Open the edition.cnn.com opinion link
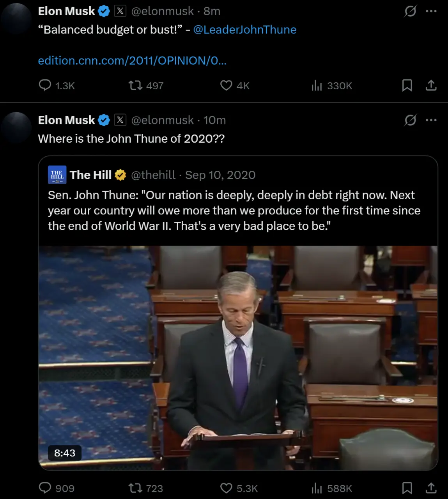Viewport: 448px width, 499px height. click(132, 60)
